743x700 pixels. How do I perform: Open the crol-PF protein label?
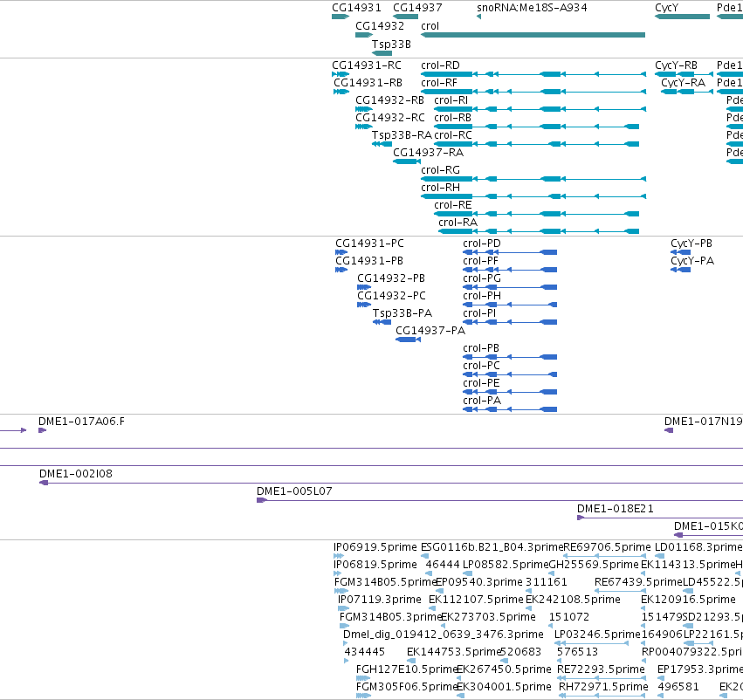point(480,261)
